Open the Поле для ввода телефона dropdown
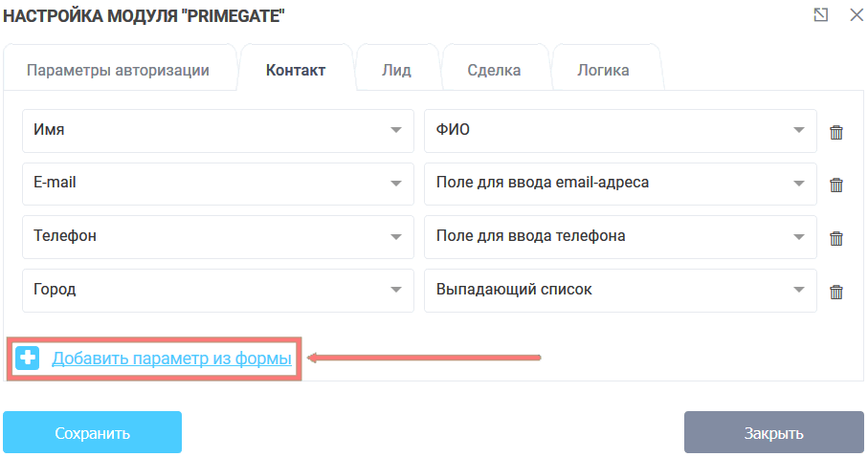868x457 pixels. point(620,237)
